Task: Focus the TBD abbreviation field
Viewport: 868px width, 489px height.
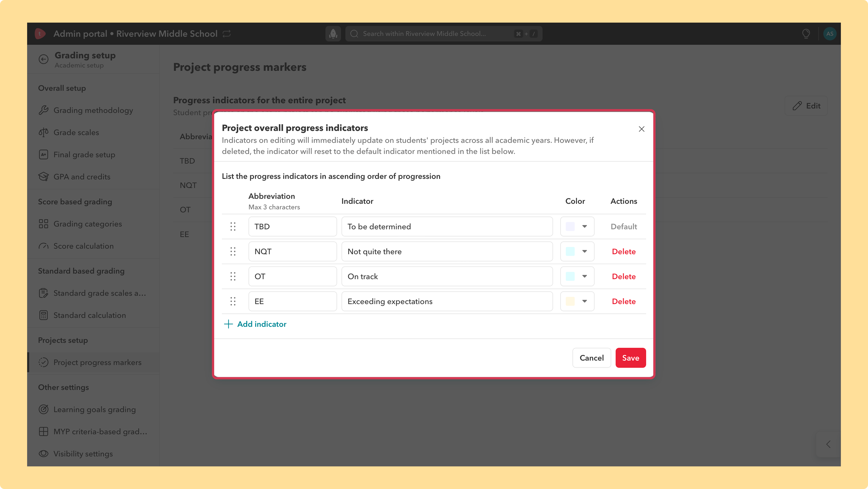Action: [x=292, y=226]
